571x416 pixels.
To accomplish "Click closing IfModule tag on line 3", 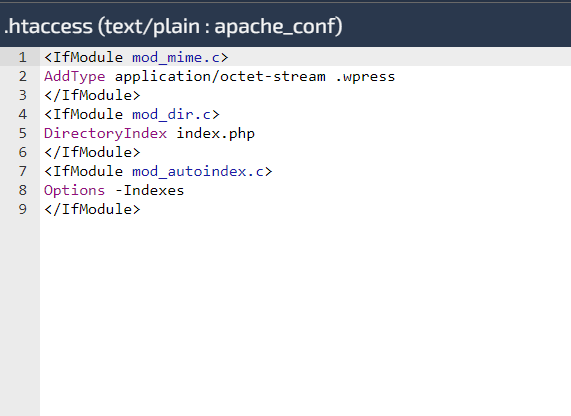I will [92, 95].
